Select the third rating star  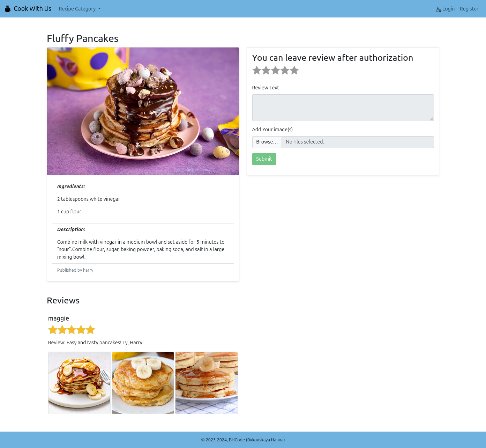click(276, 70)
